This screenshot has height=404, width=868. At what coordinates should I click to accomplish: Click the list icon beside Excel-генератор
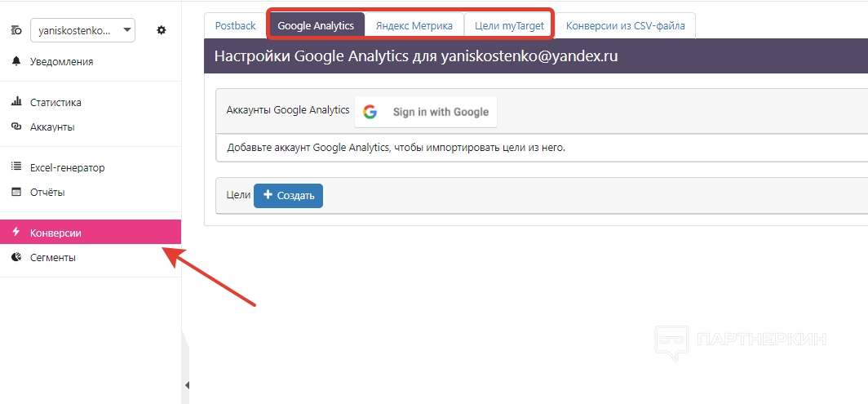[x=16, y=167]
